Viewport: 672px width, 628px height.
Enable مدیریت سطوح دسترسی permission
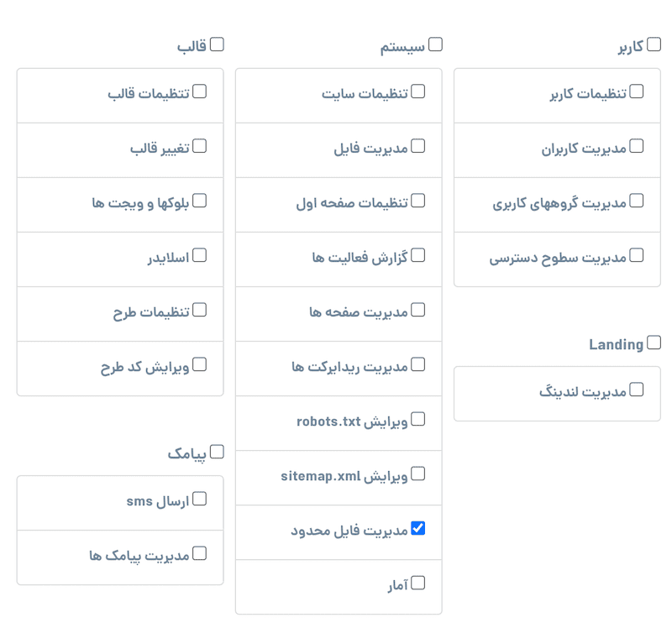637,255
